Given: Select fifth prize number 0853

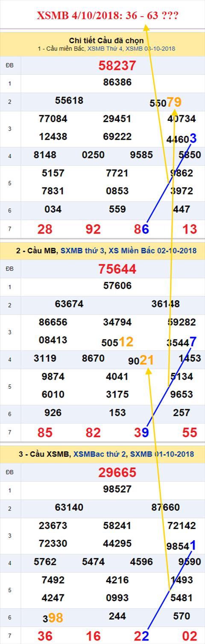Looking at the screenshot, I should [x=117, y=191].
